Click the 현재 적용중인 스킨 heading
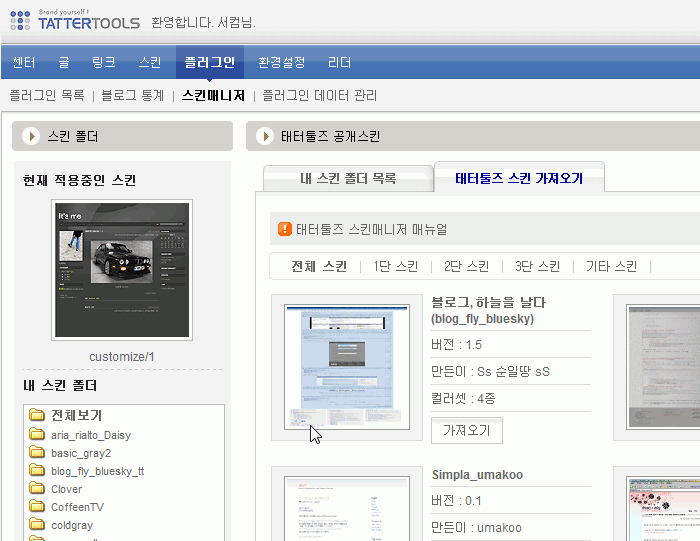This screenshot has width=700, height=541. pyautogui.click(x=79, y=180)
